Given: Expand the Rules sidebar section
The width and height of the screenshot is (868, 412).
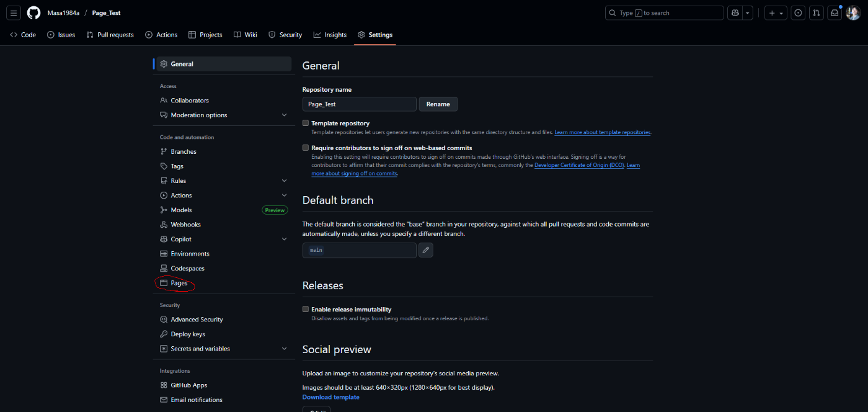Looking at the screenshot, I should pos(284,181).
